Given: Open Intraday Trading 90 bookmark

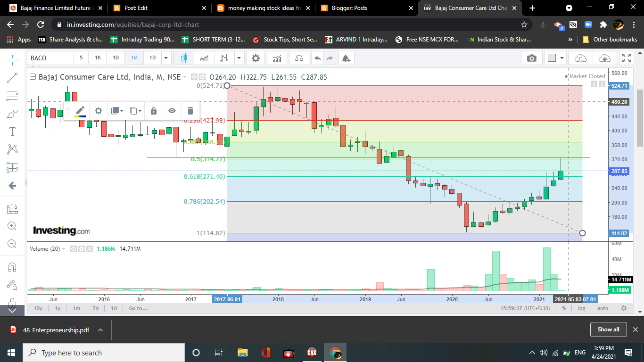Looking at the screenshot, I should click(143, 40).
